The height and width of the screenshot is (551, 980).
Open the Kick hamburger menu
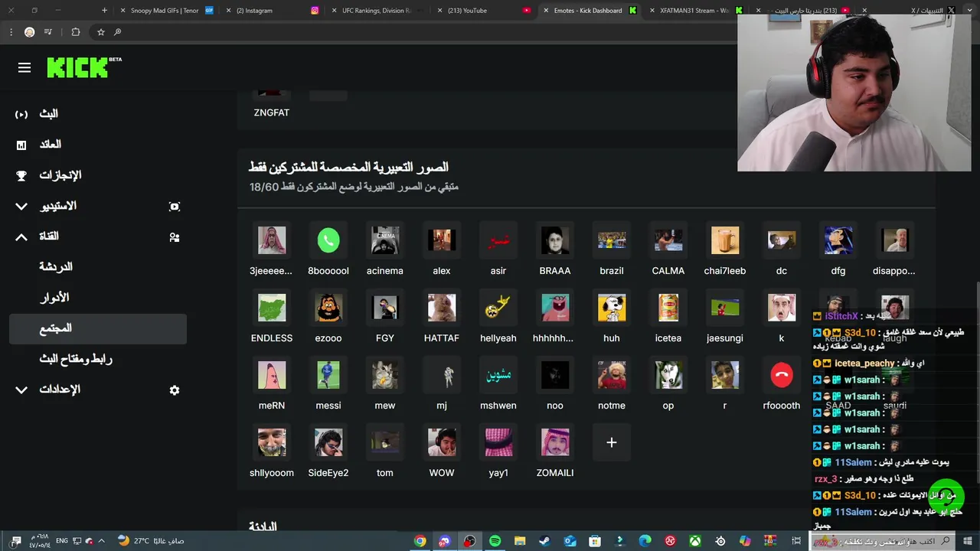24,68
